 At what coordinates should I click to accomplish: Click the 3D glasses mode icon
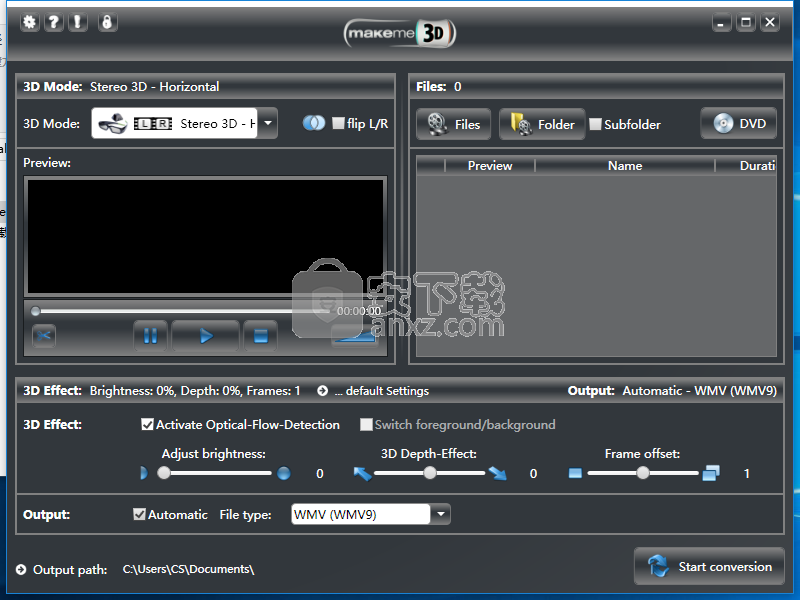point(112,123)
